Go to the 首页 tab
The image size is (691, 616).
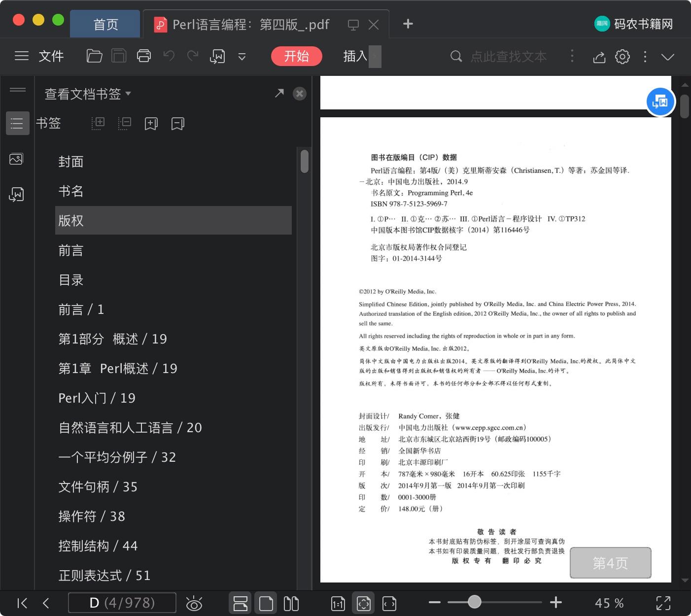[x=105, y=24]
